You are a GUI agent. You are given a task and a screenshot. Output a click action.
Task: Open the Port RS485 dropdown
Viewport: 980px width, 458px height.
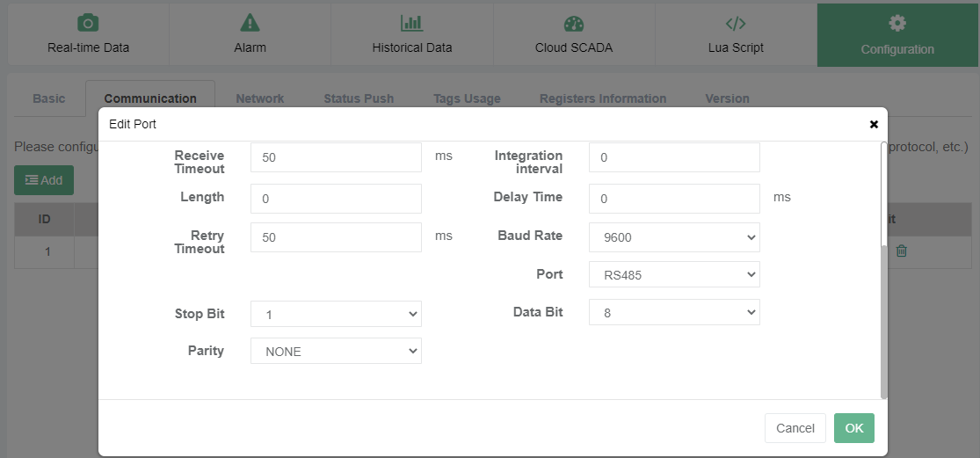pos(674,274)
